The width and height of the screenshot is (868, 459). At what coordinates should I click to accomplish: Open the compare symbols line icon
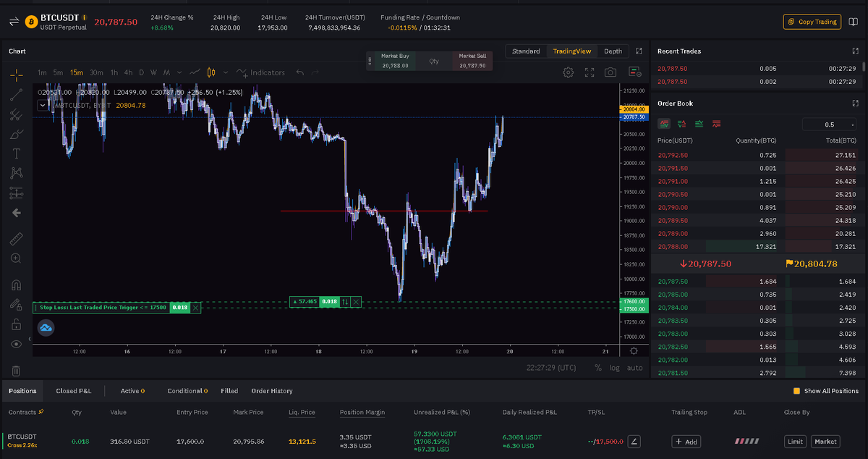[195, 72]
